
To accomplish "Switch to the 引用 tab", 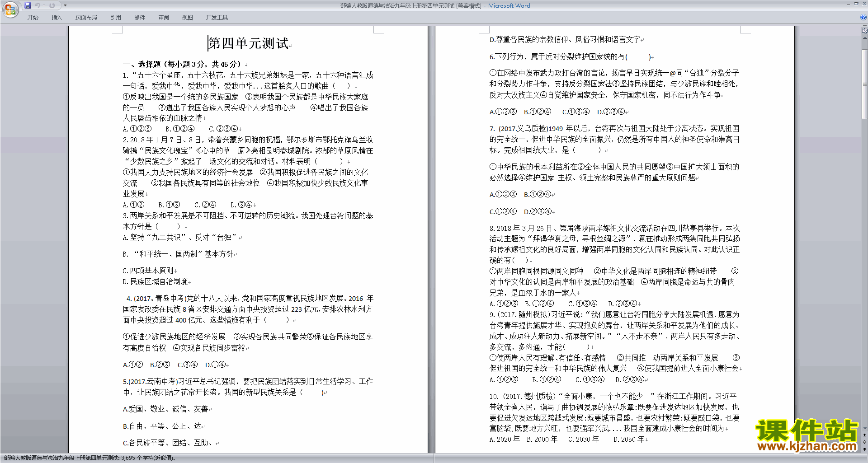I will tap(116, 17).
